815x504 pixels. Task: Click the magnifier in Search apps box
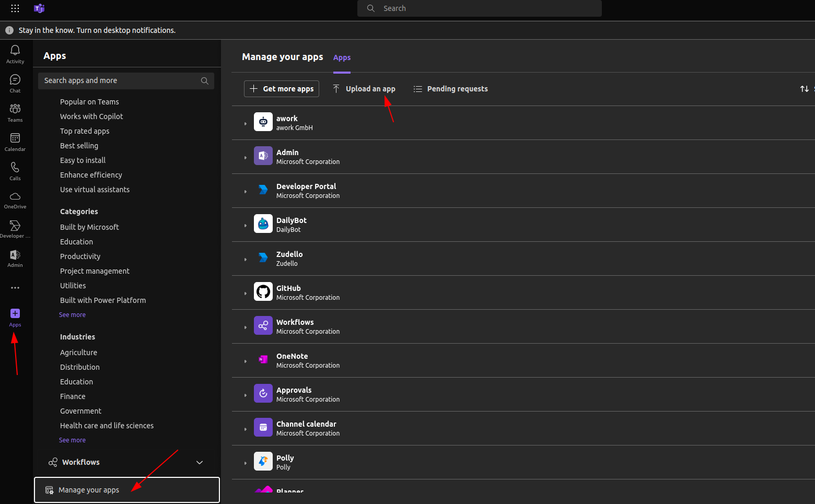[x=205, y=81]
